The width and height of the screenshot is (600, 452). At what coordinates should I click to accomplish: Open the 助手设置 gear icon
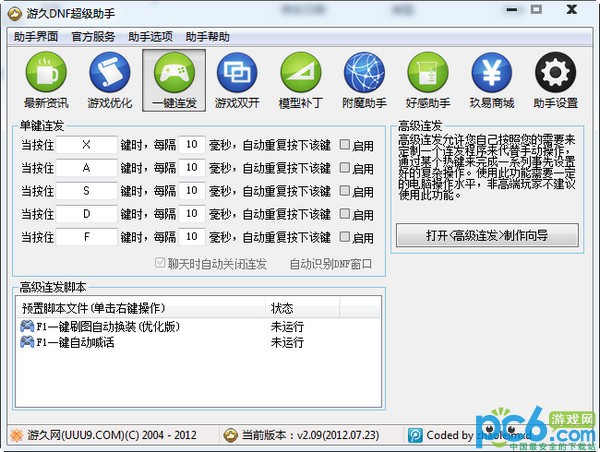tap(555, 73)
